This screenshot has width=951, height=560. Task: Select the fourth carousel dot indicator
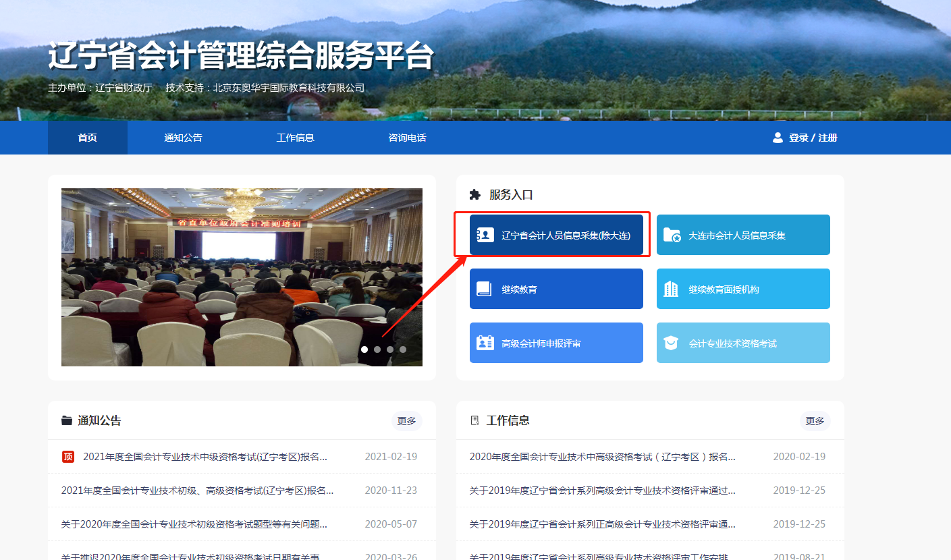click(403, 349)
